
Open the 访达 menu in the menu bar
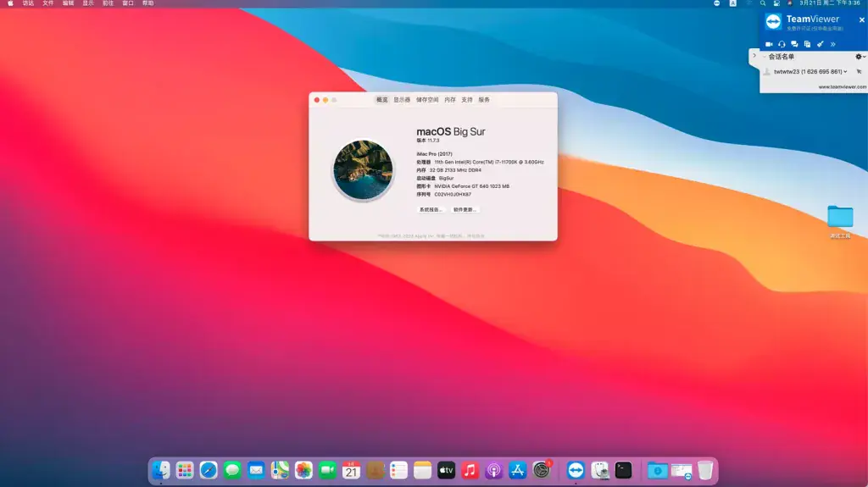tap(28, 3)
